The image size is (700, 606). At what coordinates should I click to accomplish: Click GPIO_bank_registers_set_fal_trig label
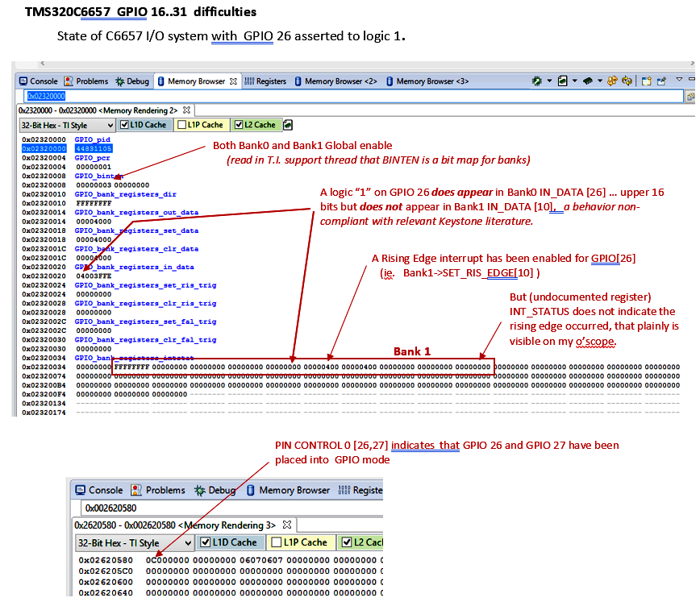[x=145, y=322]
